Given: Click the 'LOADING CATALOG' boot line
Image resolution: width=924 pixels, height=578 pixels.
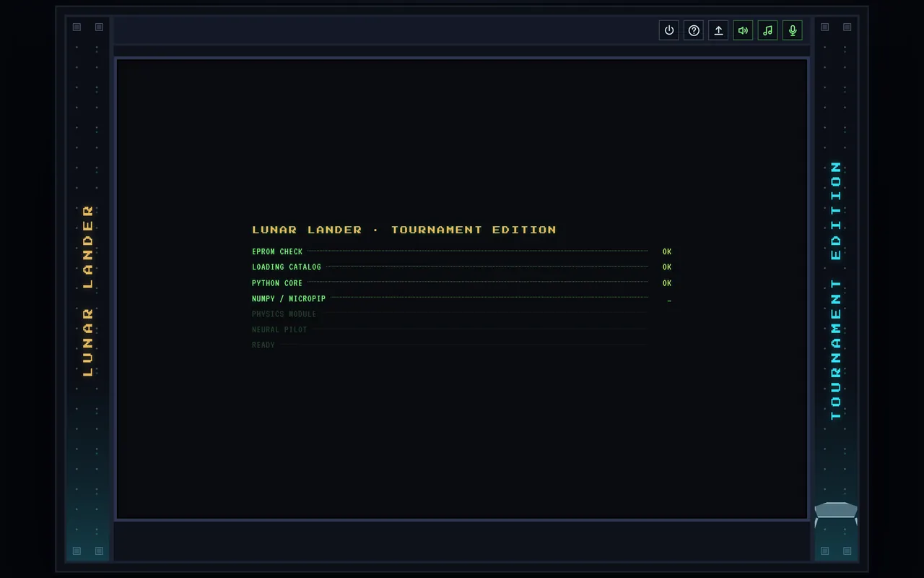Looking at the screenshot, I should point(462,267).
